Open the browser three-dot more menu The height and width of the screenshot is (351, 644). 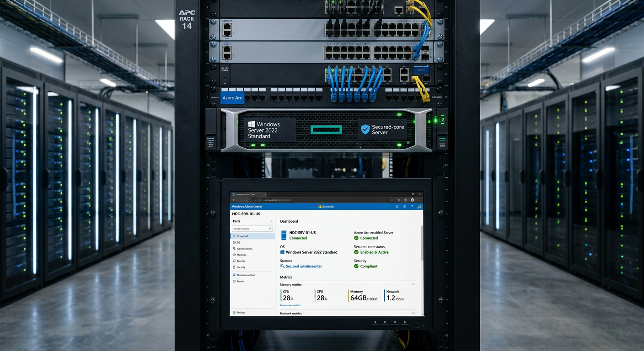(x=419, y=200)
